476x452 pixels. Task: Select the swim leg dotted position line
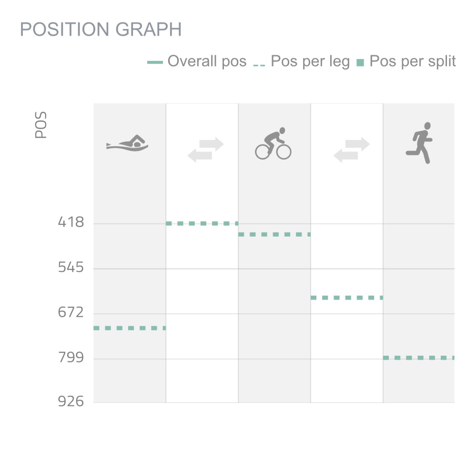[129, 328]
